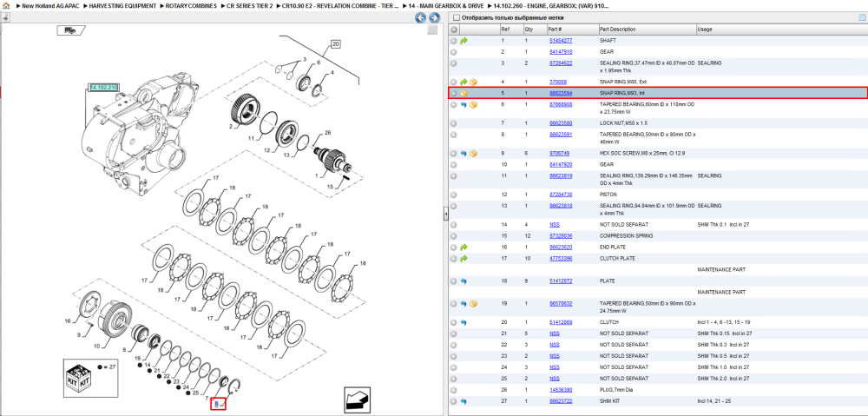Click the package box icon in SNAP RING M80 row
The image size is (868, 416).
tap(473, 82)
